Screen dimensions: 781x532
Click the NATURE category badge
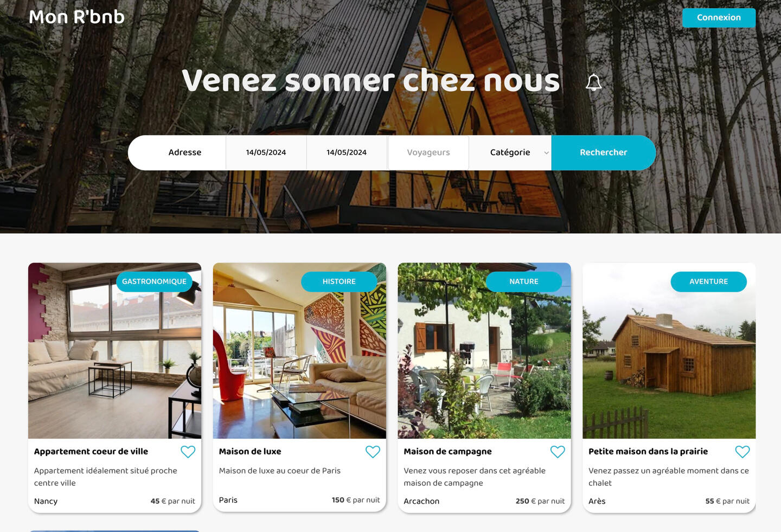524,281
